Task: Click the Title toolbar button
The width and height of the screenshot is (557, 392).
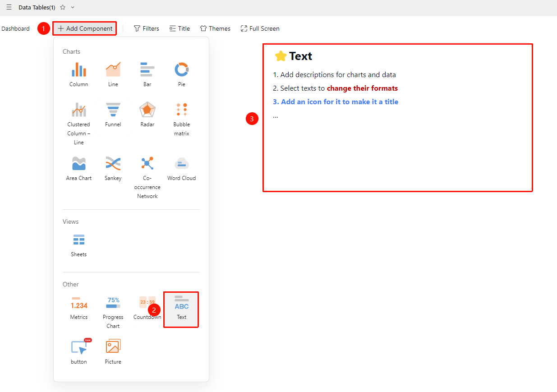Action: (x=180, y=28)
